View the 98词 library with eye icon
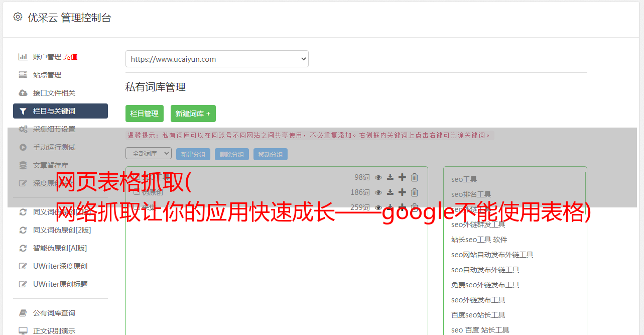Viewport: 644px width, 335px height. click(378, 177)
